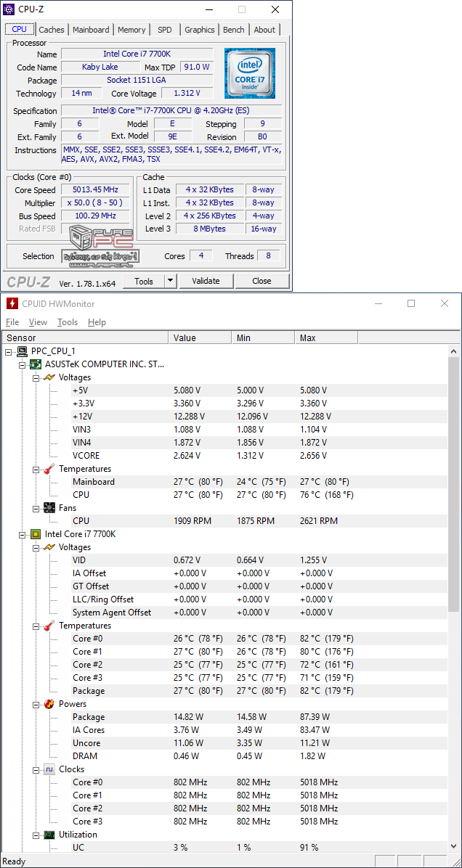This screenshot has height=868, width=462.
Task: Minimize the HWMonitor window
Action: (378, 303)
